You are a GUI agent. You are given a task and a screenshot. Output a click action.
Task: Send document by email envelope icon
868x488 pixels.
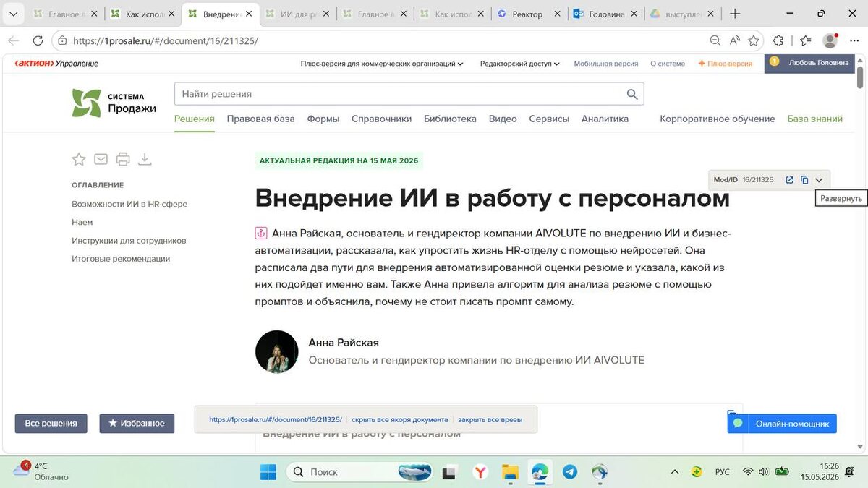coord(101,159)
